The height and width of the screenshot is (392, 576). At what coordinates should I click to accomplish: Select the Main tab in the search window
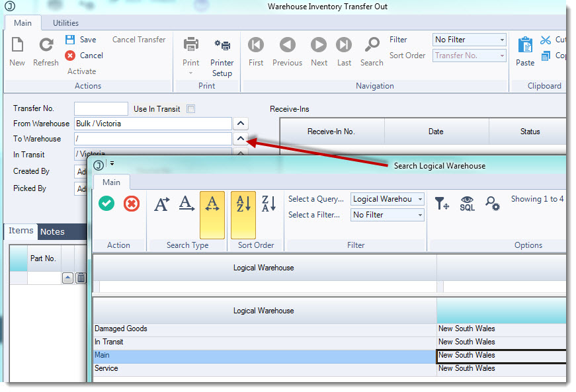(111, 182)
